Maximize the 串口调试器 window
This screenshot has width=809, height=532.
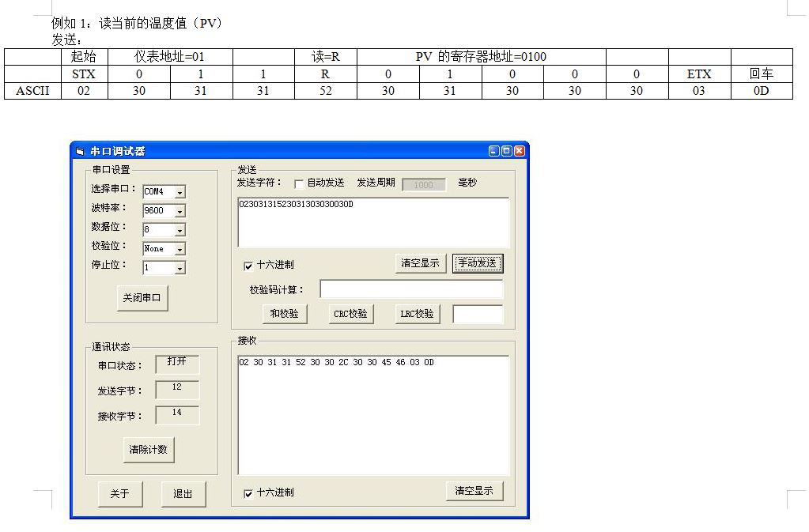tap(506, 151)
